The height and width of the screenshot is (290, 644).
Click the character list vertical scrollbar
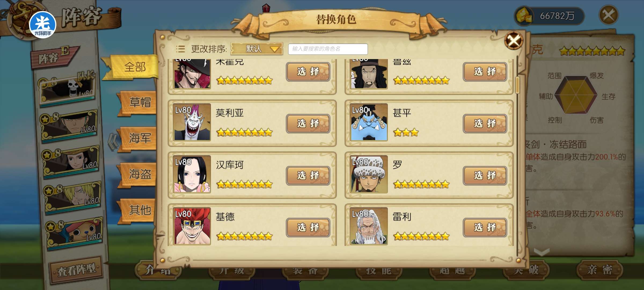click(x=517, y=85)
